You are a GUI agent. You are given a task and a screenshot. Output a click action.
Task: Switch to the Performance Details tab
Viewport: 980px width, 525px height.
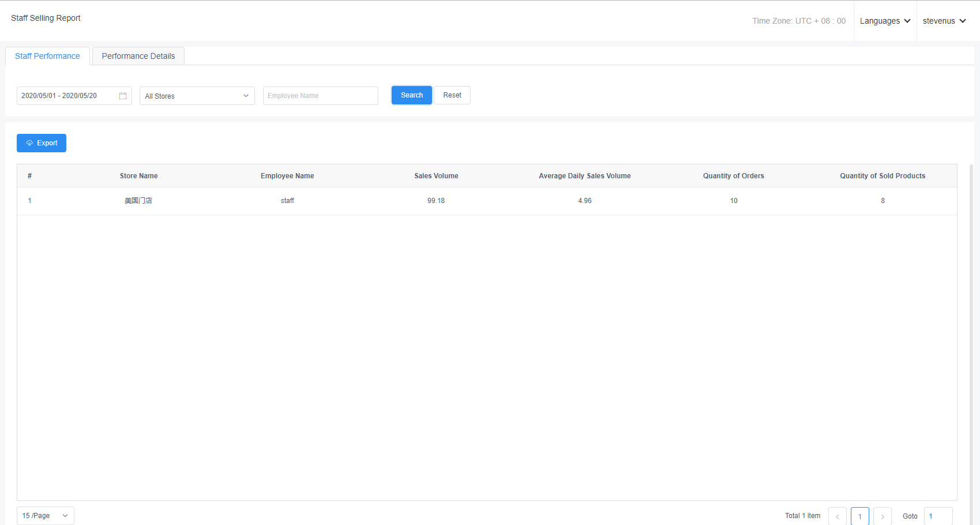138,56
